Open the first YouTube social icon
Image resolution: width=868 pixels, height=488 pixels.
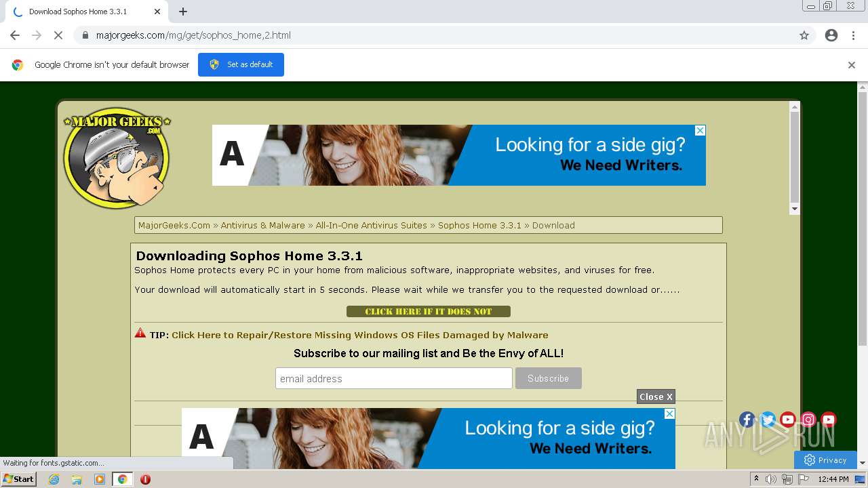[x=788, y=420]
